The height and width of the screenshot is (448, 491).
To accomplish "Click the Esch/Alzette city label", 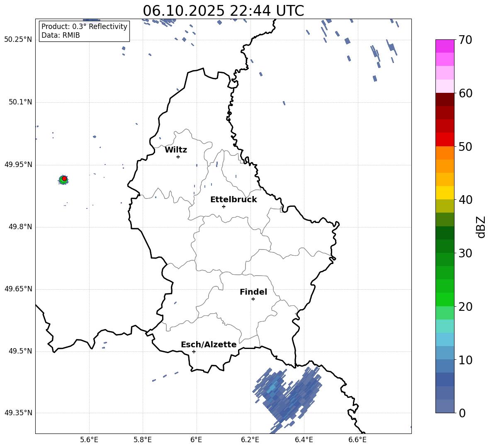I will [209, 344].
